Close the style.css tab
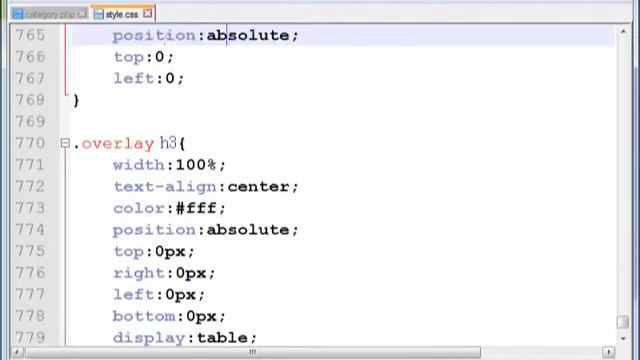This screenshot has height=360, width=640. point(148,14)
